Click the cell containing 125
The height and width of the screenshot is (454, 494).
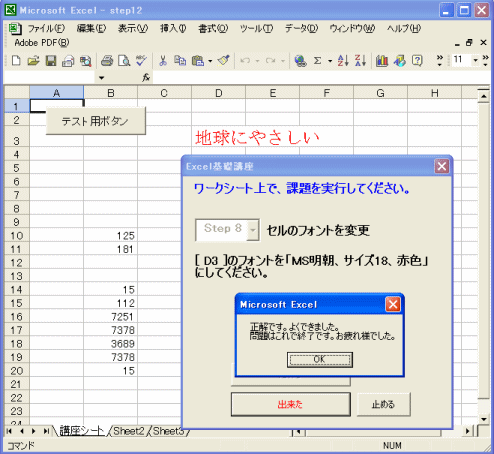(x=110, y=236)
